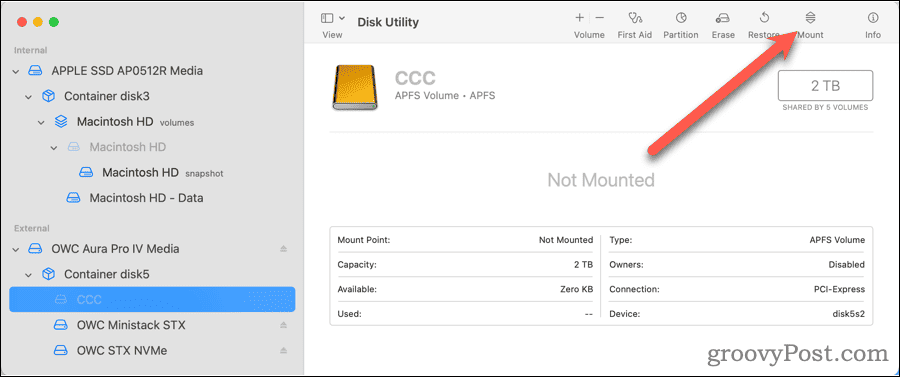900x377 pixels.
Task: Select the CCC volume row
Action: coord(152,299)
